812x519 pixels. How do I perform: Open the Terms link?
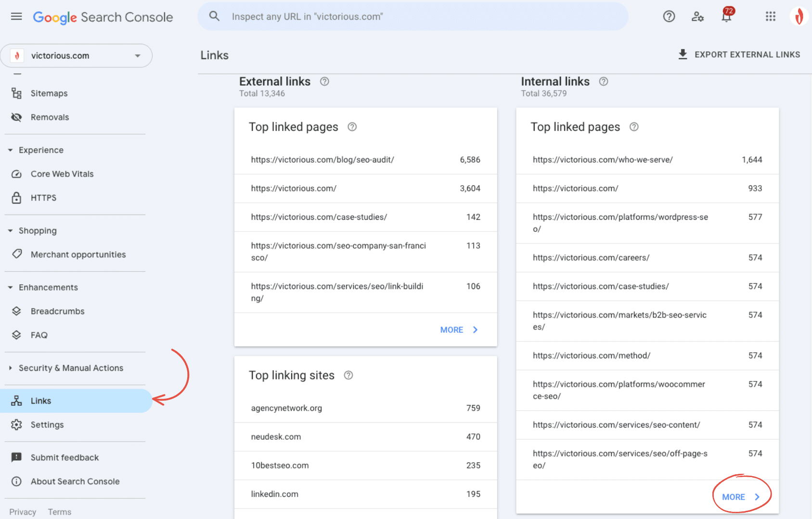(59, 512)
